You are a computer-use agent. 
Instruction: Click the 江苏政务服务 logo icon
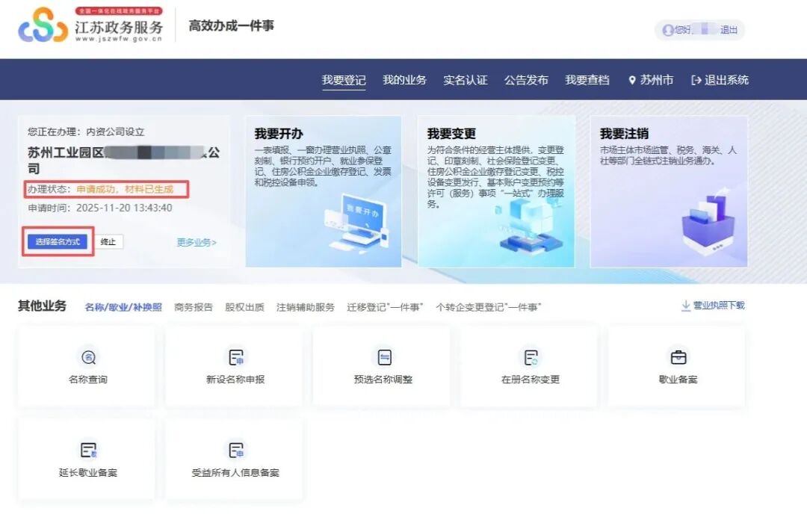tap(43, 25)
